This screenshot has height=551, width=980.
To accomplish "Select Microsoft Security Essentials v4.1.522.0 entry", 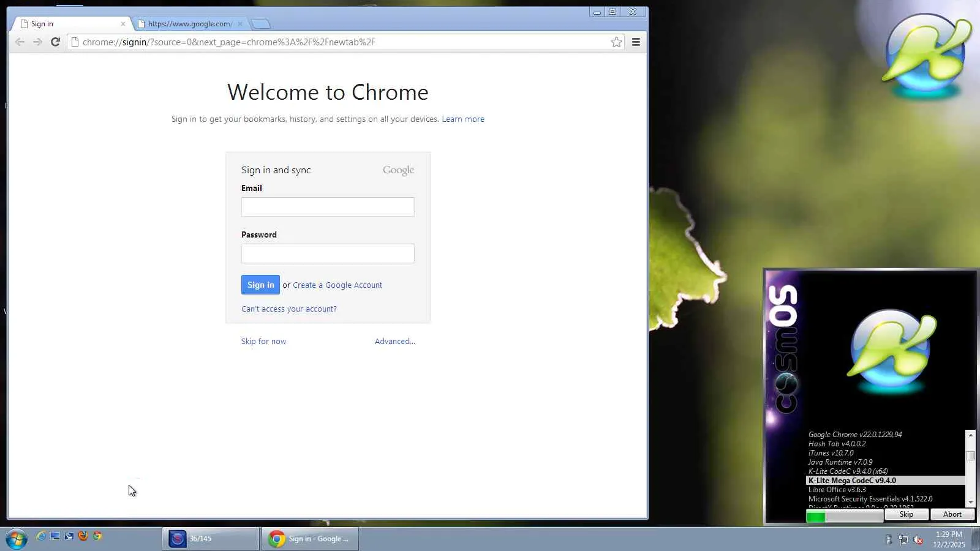I will [x=870, y=499].
